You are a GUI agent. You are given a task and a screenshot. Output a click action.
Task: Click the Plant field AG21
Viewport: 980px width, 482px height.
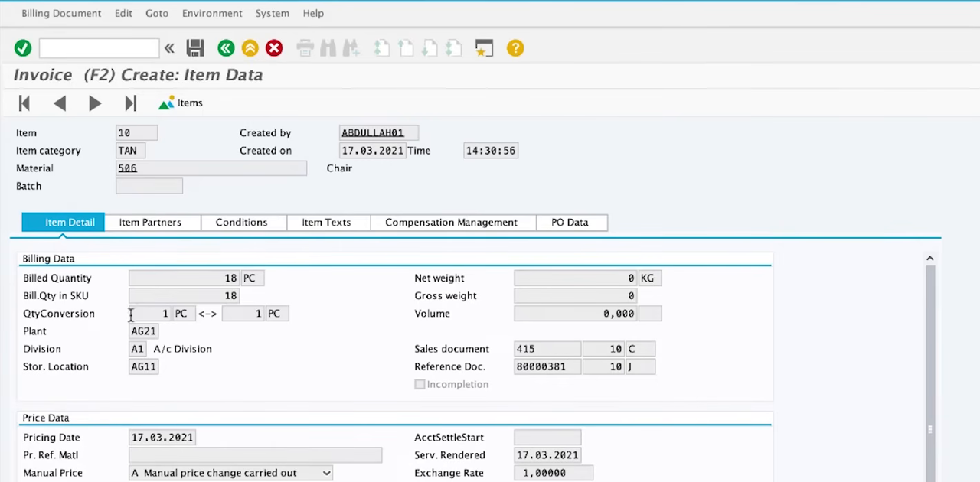click(x=143, y=331)
